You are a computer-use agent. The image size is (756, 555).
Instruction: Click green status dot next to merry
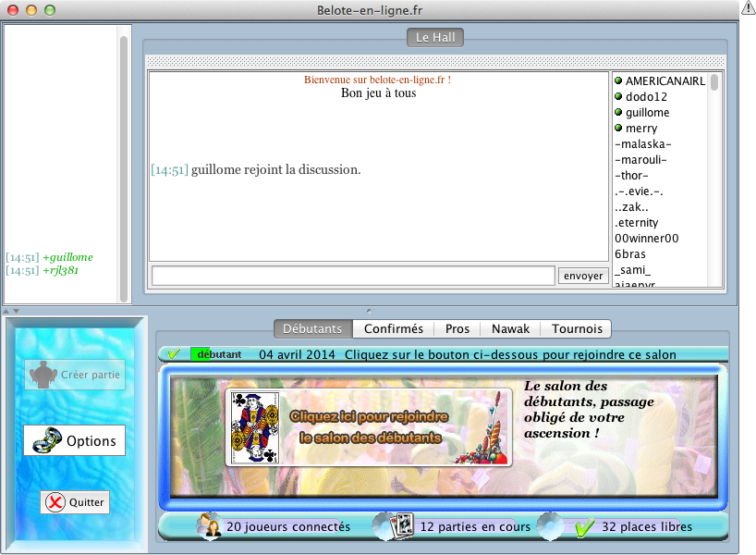point(618,128)
